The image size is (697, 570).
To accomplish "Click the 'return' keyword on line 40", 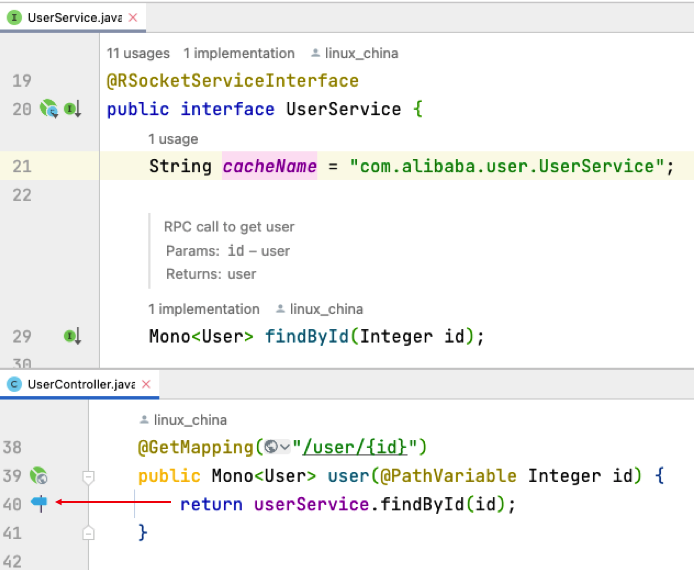I will point(212,504).
